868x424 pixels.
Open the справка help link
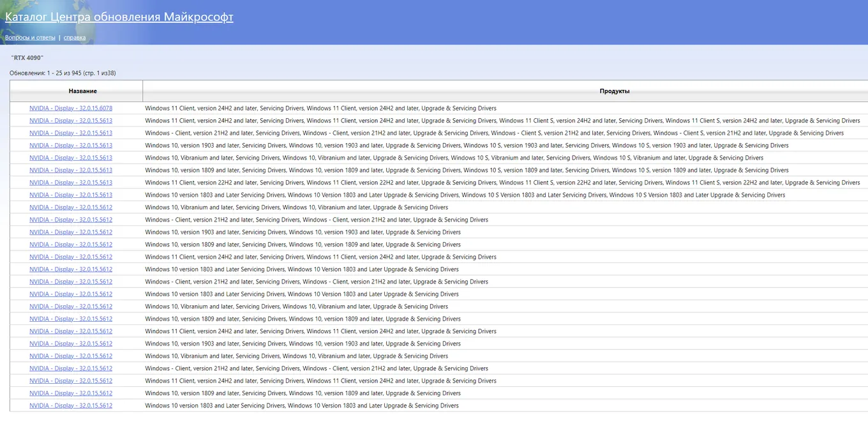coord(75,38)
